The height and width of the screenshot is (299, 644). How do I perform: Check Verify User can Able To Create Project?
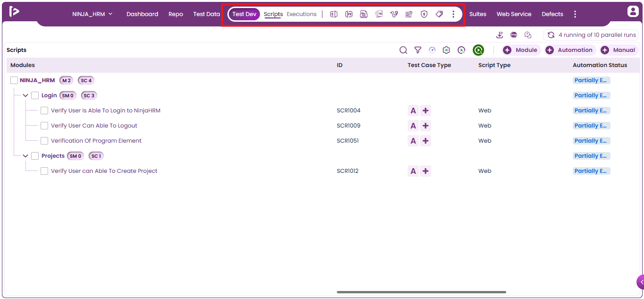44,171
